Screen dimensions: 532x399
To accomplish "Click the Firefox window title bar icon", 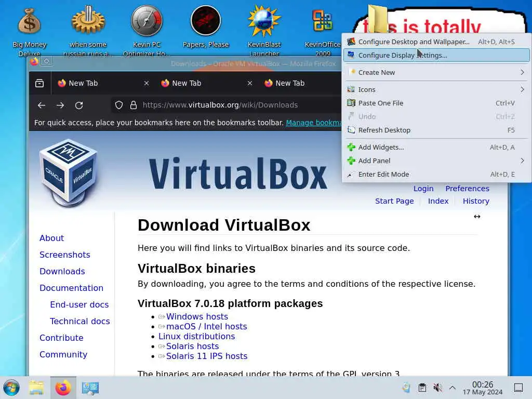I will pyautogui.click(x=34, y=61).
